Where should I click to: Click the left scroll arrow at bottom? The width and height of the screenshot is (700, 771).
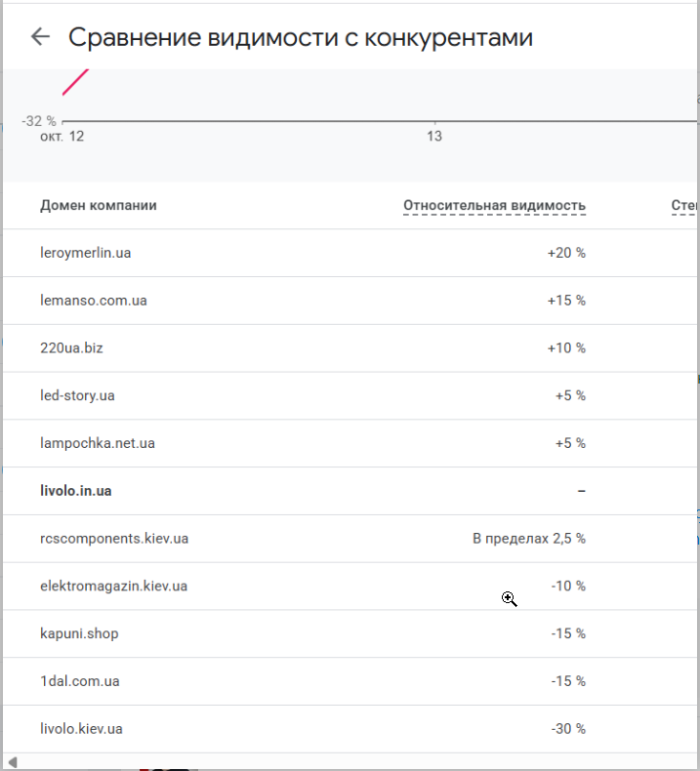click(13, 762)
